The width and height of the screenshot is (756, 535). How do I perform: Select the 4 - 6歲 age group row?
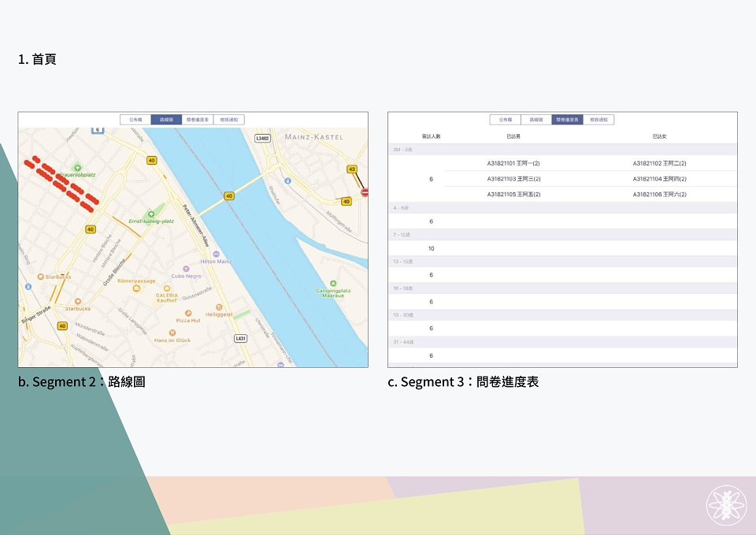click(562, 208)
